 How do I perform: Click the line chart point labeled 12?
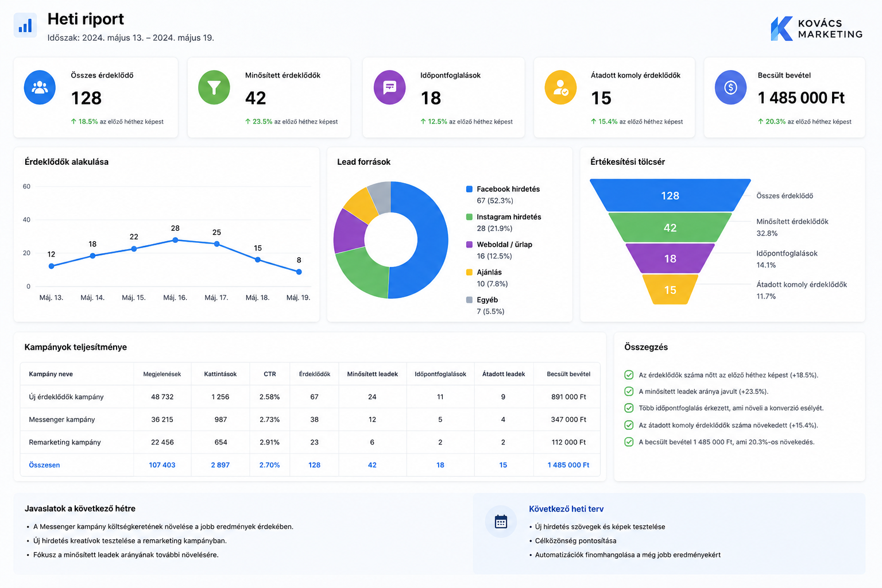point(52,266)
